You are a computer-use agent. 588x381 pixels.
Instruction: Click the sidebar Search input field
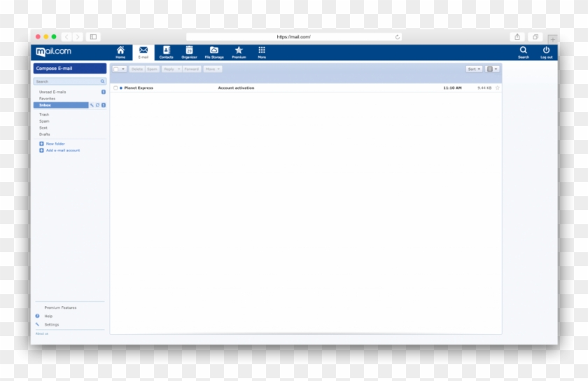pos(67,81)
